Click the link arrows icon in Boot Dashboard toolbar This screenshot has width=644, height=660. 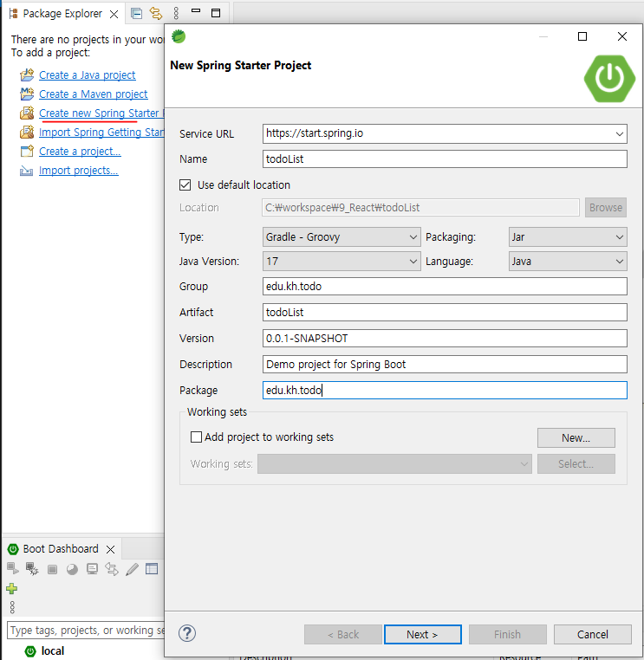112,569
